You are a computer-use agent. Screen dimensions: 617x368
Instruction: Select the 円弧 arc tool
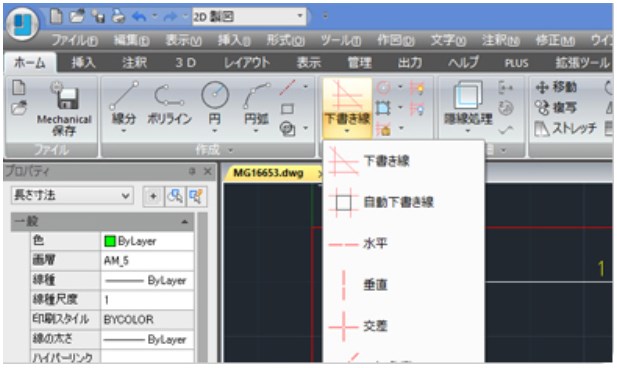pyautogui.click(x=256, y=107)
